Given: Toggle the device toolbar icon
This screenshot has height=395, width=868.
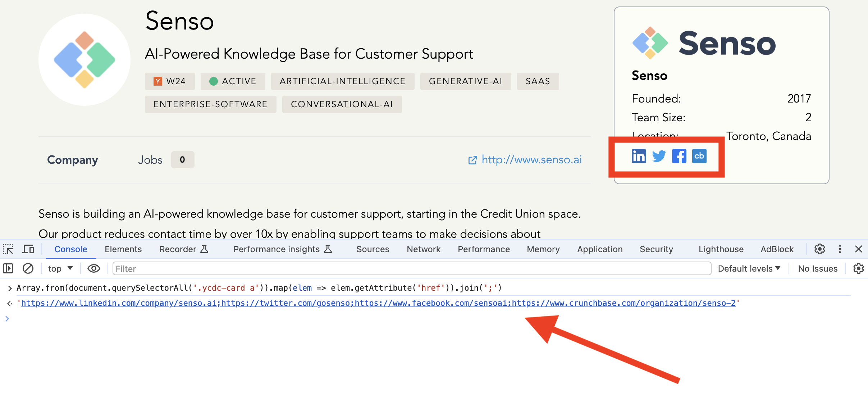Looking at the screenshot, I should click(28, 249).
